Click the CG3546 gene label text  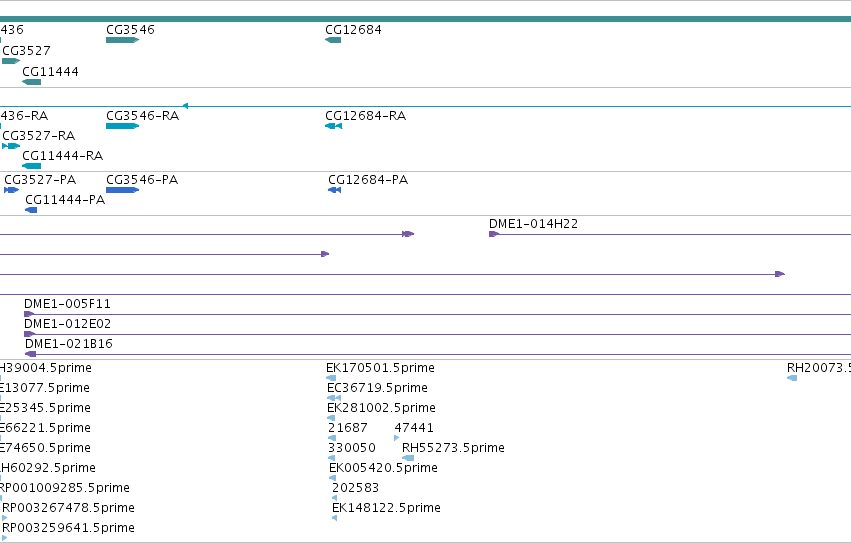click(x=130, y=30)
